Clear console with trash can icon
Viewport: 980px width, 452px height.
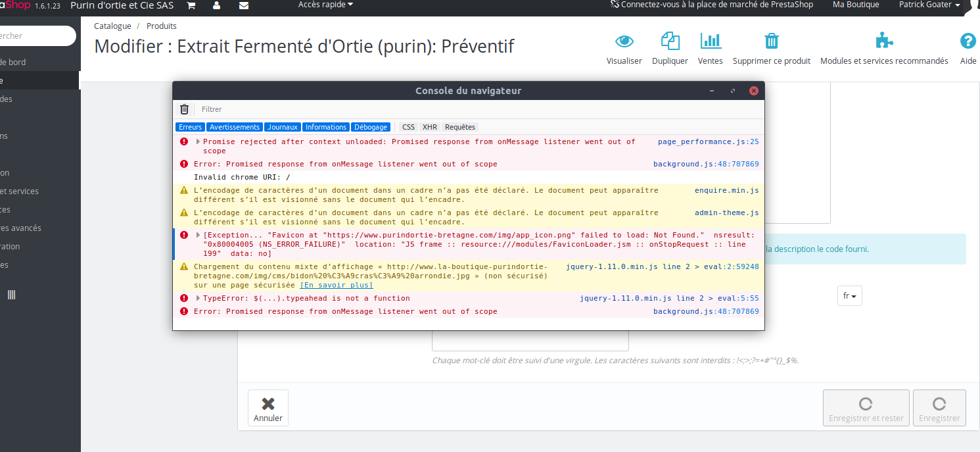(184, 109)
